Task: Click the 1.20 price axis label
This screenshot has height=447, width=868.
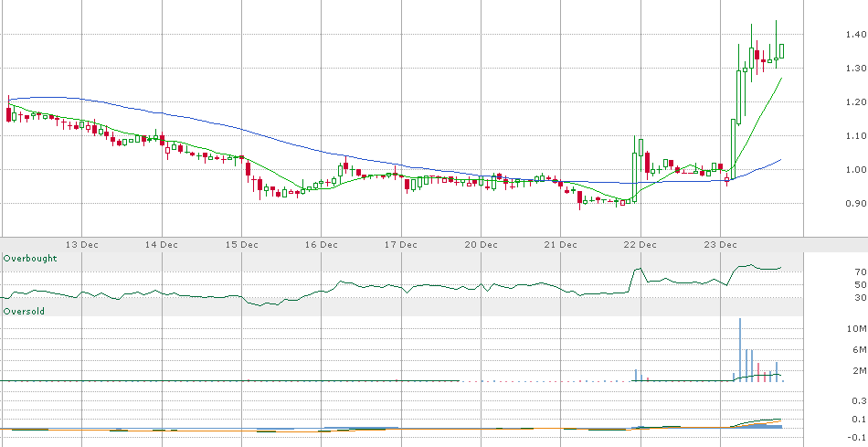Action: point(856,101)
